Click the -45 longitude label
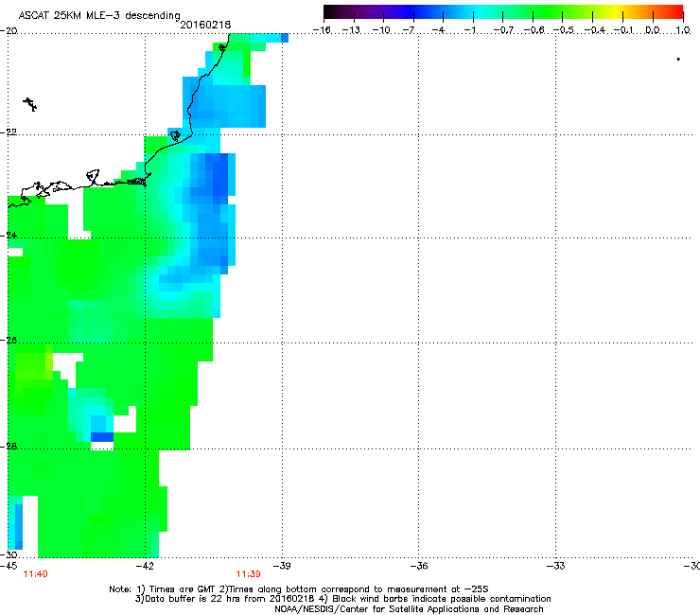This screenshot has width=700, height=615. (9, 567)
